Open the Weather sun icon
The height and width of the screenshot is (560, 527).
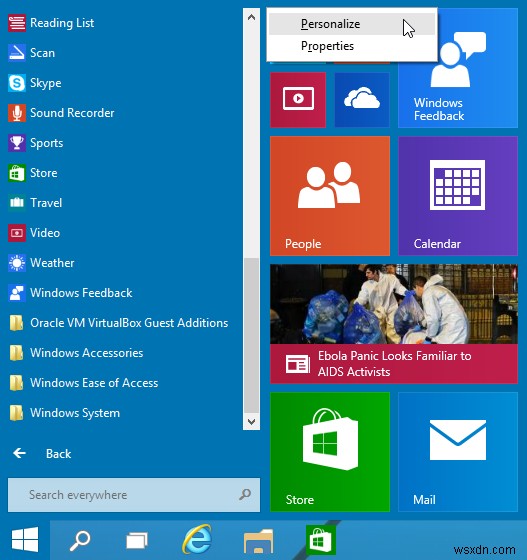point(17,263)
